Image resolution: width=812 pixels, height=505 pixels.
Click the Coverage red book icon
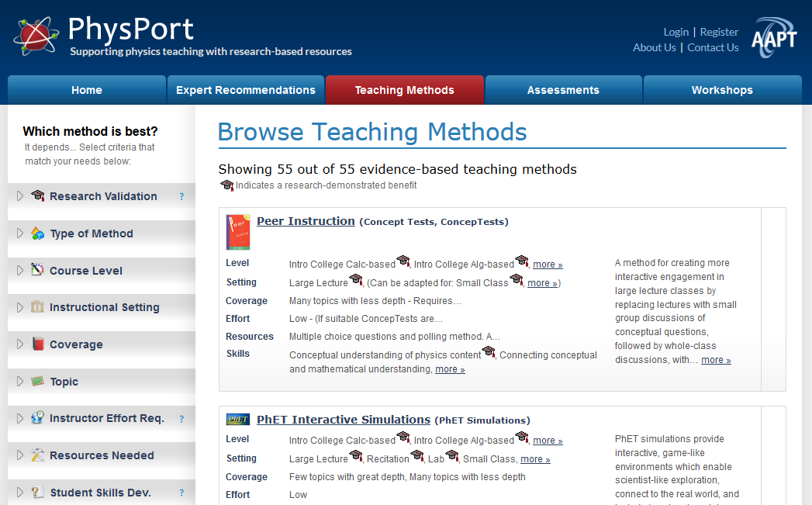(x=38, y=344)
